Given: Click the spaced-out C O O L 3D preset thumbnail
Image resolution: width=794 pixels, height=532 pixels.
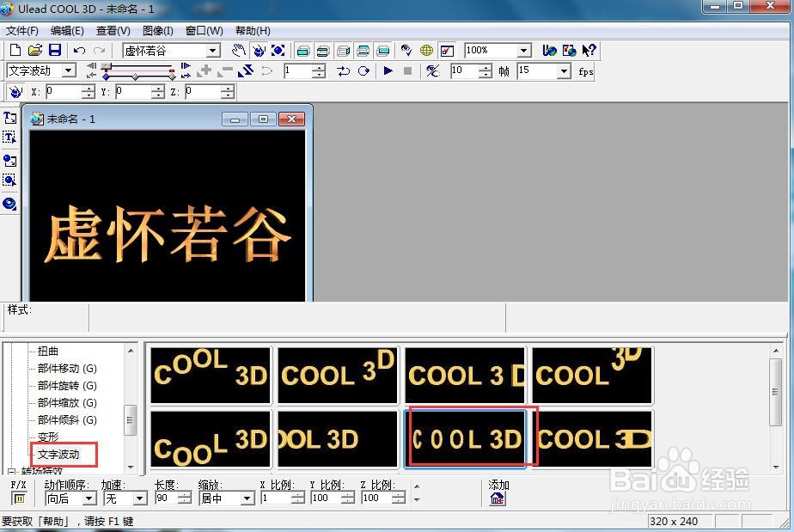Looking at the screenshot, I should coord(466,439).
